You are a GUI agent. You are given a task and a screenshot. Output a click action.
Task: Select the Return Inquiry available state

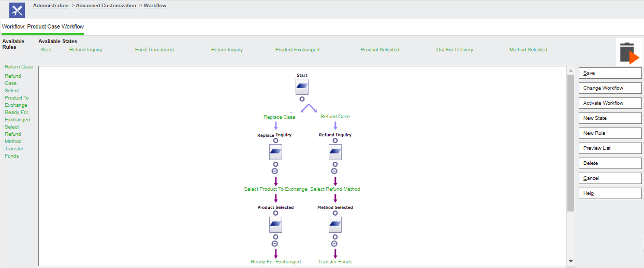point(227,50)
